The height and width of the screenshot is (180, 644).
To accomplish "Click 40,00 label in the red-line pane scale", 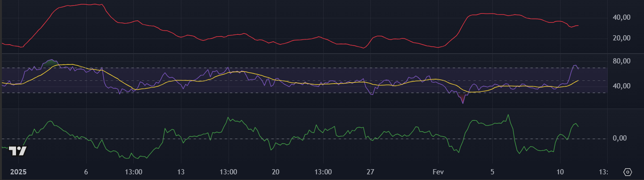I will pyautogui.click(x=621, y=17).
